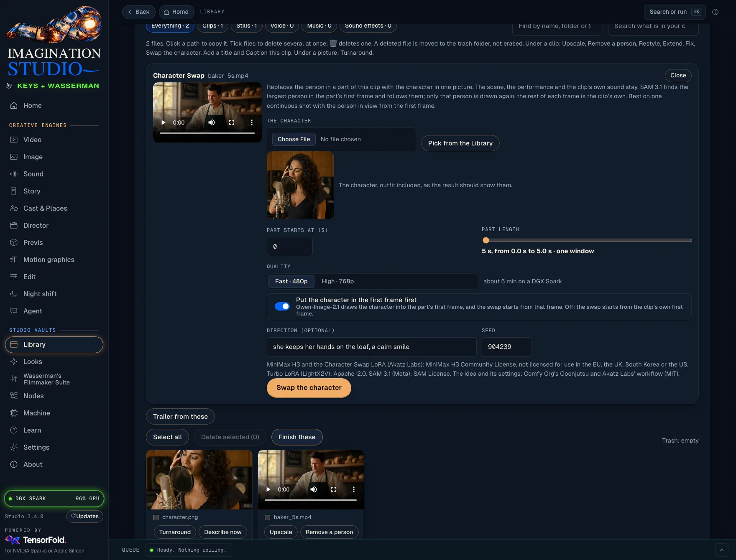Open fullscreen on baker_5s.mp4 library card
Screen dimensions: 736x560
(x=334, y=489)
